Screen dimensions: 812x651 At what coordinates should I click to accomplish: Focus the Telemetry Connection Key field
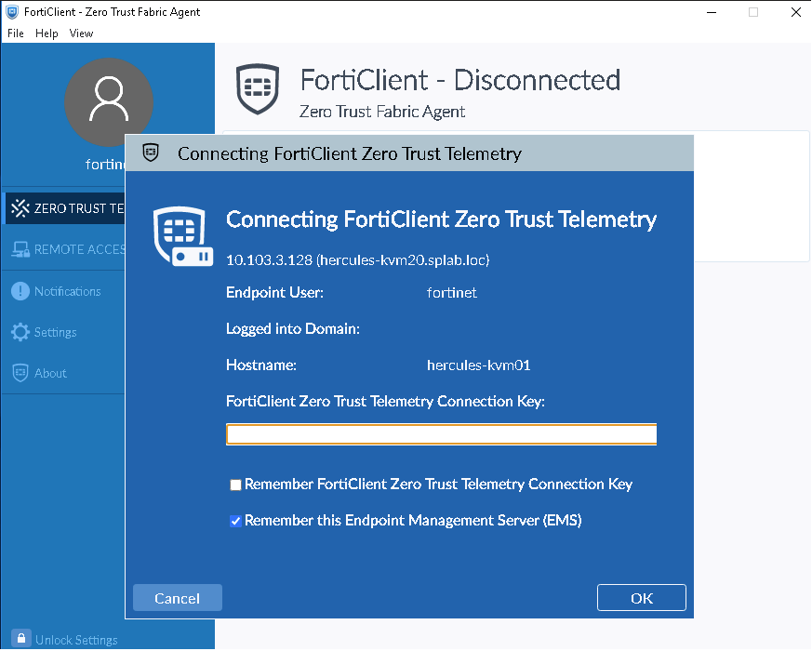point(441,434)
